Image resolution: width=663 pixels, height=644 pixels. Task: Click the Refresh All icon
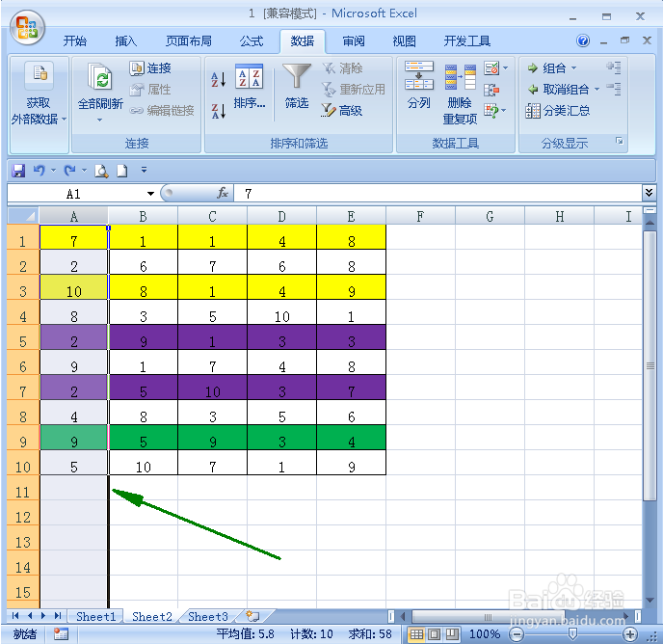click(x=100, y=76)
